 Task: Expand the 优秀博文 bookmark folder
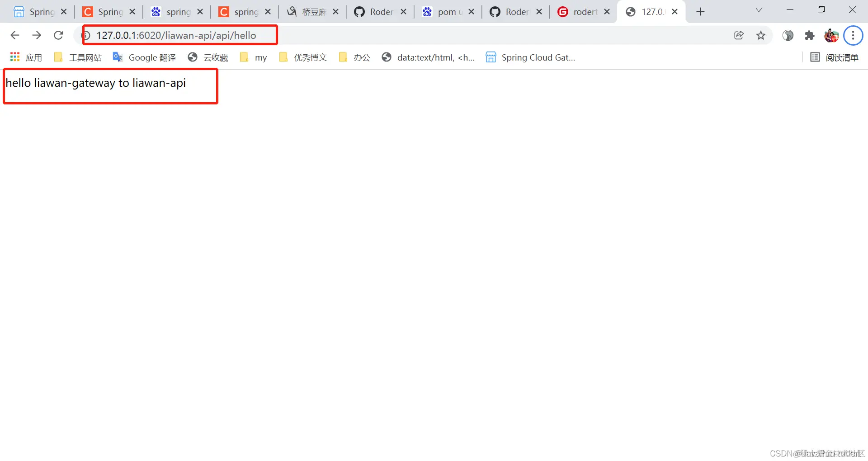pyautogui.click(x=303, y=57)
